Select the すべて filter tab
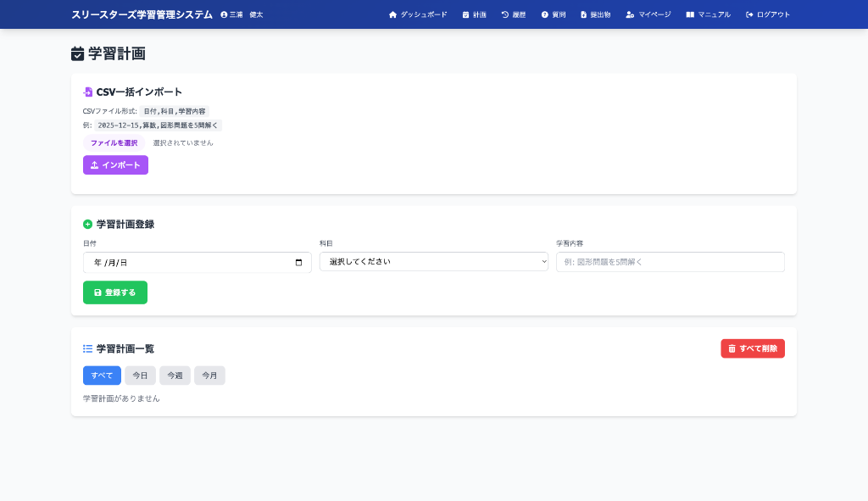Screen dimensions: 868x501 [x=102, y=376]
